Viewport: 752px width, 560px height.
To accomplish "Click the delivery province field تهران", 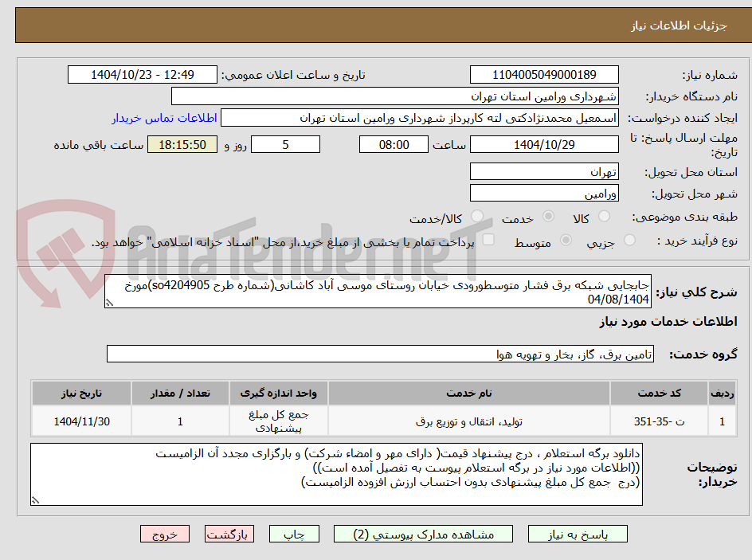I will coord(544,171).
